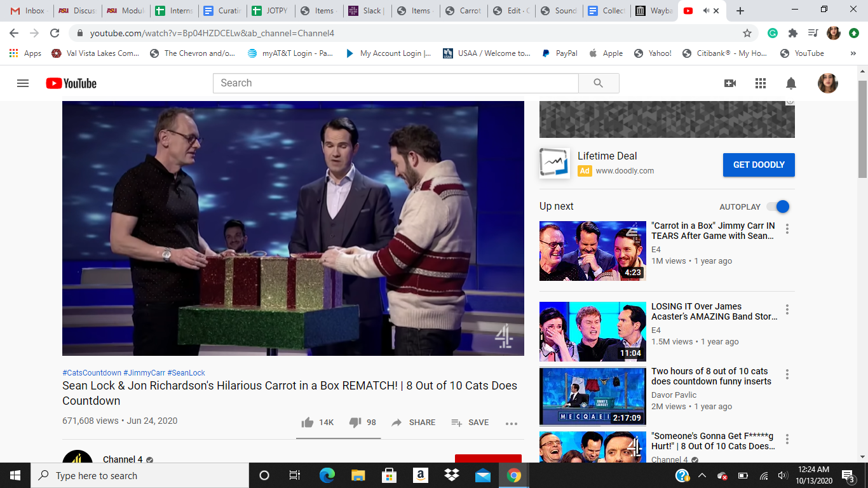Click the create video camera icon
Viewport: 868px width, 488px height.
[x=730, y=83]
